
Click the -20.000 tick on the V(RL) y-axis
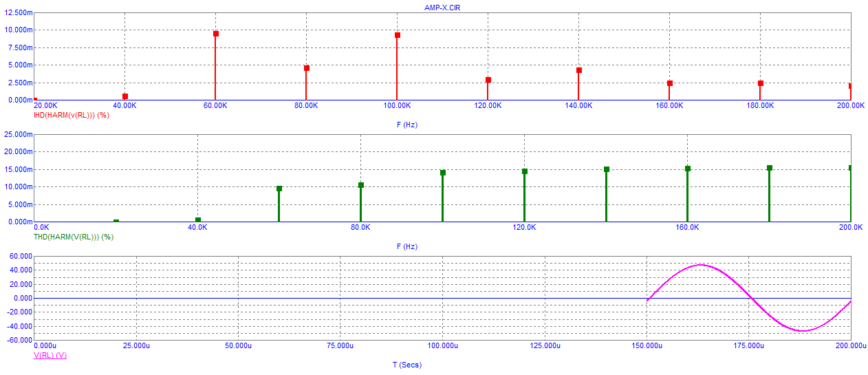pos(19,312)
